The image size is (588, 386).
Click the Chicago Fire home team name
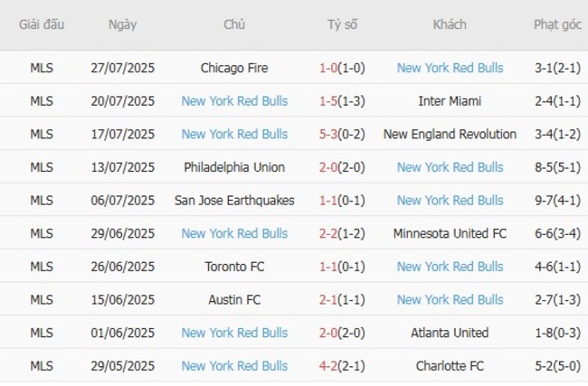(234, 68)
